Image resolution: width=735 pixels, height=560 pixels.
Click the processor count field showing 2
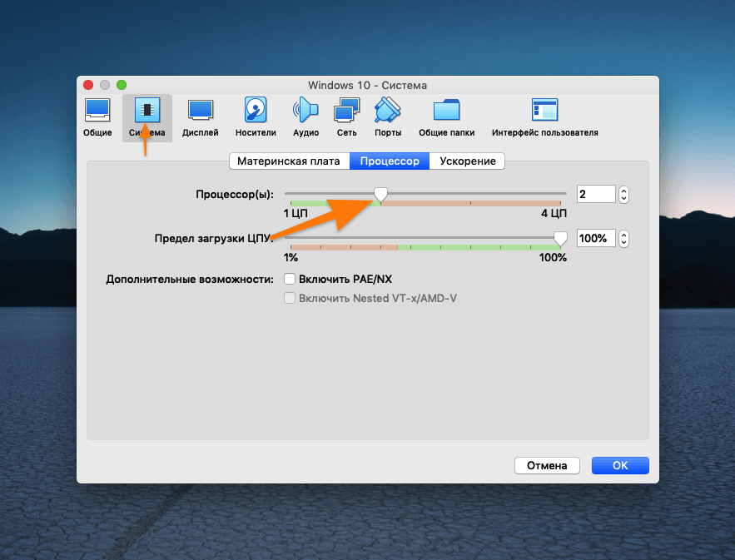(596, 194)
